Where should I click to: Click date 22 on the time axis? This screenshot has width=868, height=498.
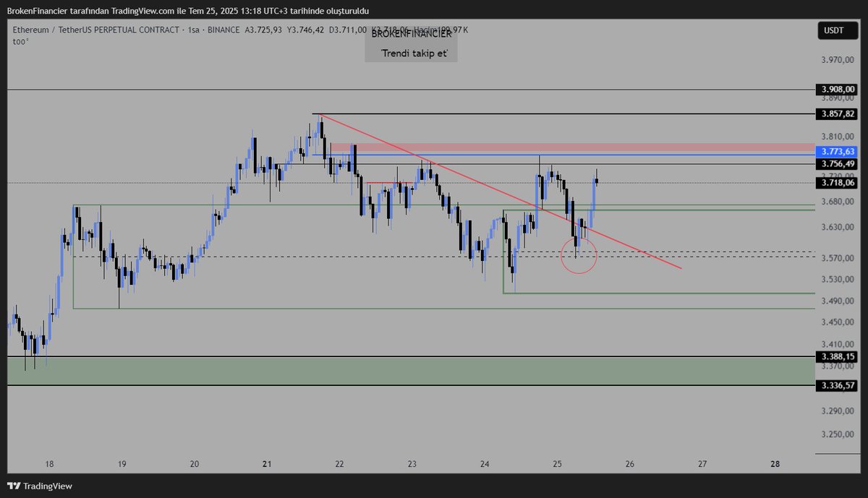tap(339, 465)
